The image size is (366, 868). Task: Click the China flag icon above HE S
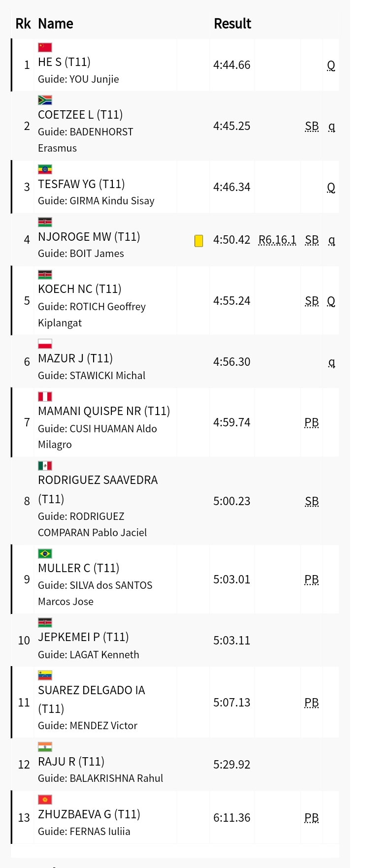45,47
